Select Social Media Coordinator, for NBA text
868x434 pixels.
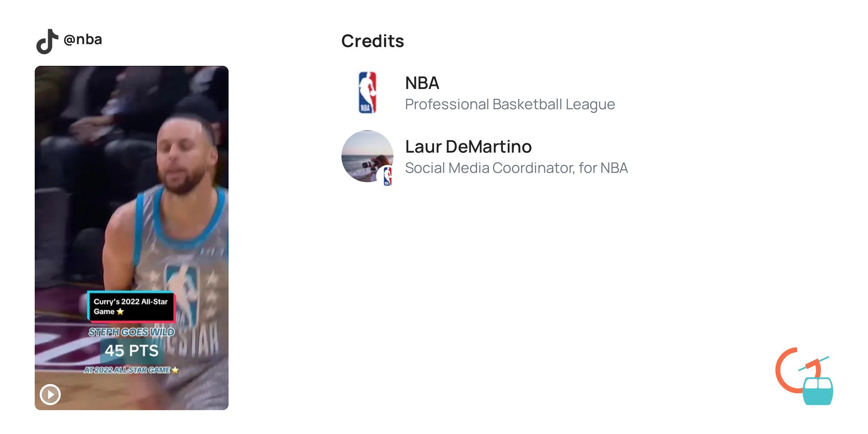516,168
